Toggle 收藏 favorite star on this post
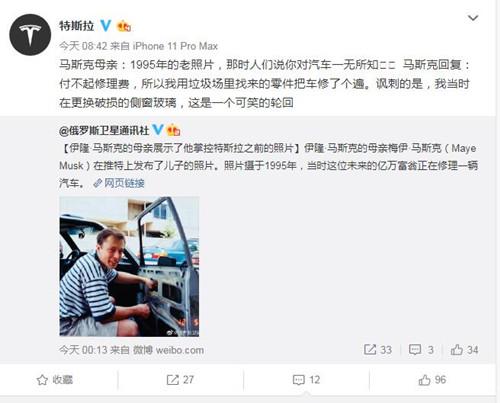Viewport: 500px width, 403px height. pyautogui.click(x=55, y=380)
